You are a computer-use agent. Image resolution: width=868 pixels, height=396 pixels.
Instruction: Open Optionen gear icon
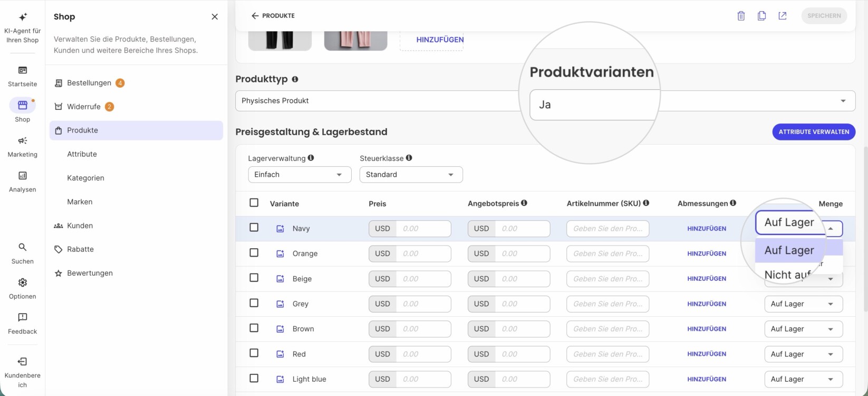[x=23, y=282]
